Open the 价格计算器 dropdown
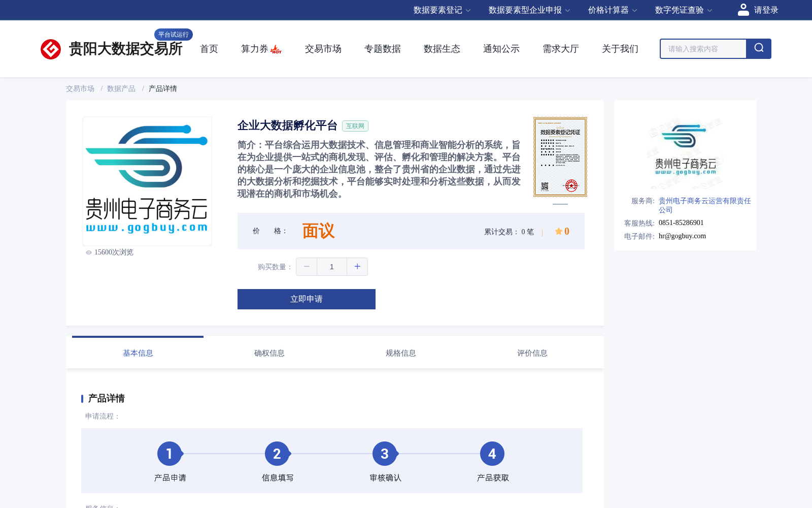 [x=613, y=10]
